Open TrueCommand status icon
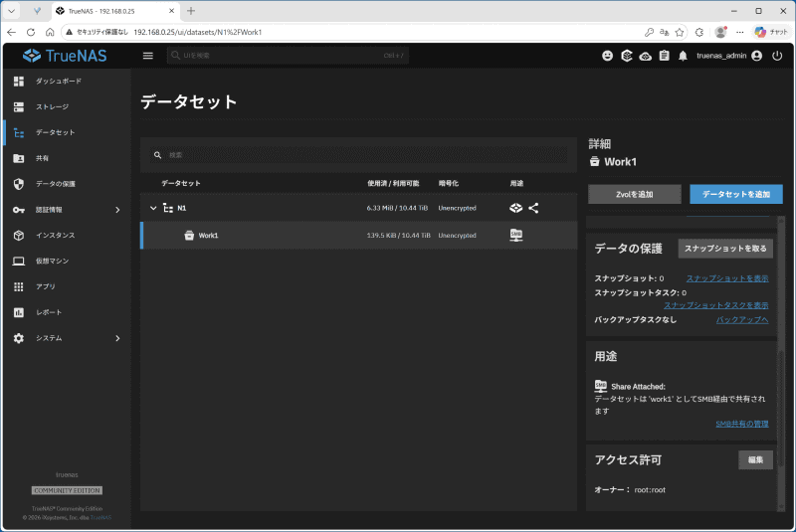 pos(627,56)
